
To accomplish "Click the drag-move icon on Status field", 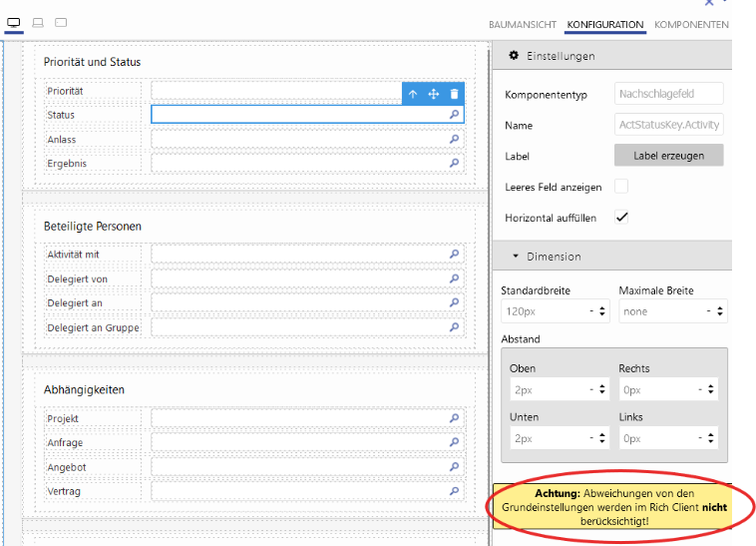I will pyautogui.click(x=434, y=94).
